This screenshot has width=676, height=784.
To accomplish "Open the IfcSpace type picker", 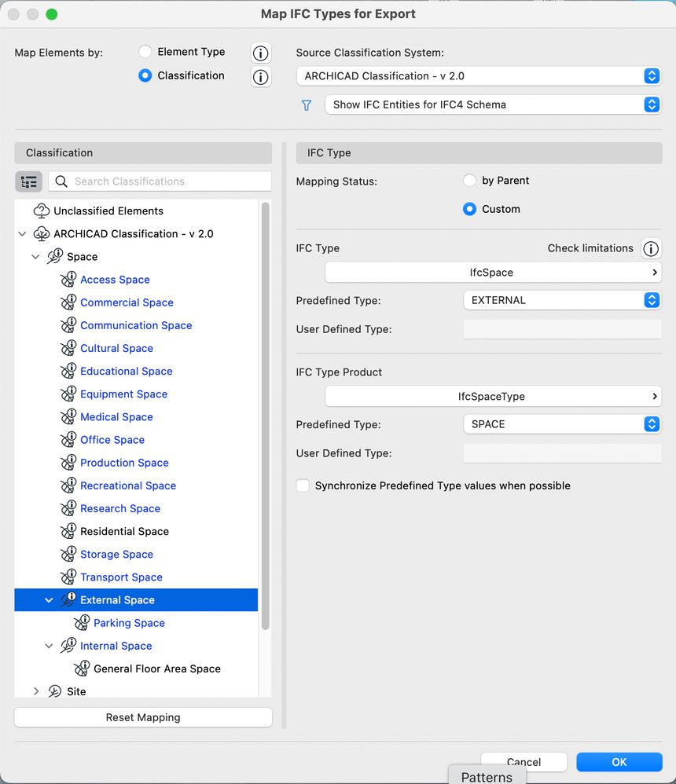I will pos(494,273).
